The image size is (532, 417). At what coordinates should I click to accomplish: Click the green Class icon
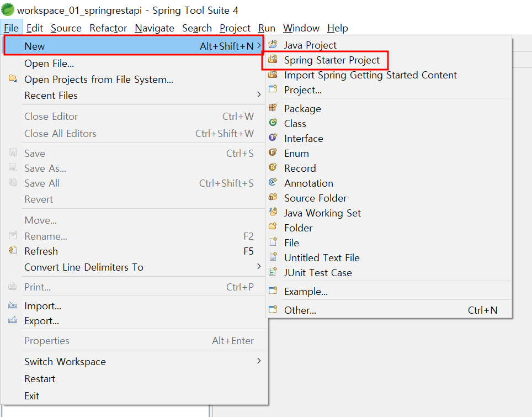(273, 123)
